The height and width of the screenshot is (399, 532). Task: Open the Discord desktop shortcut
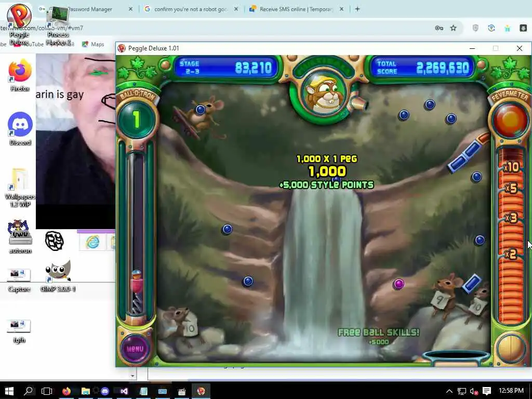pyautogui.click(x=20, y=129)
